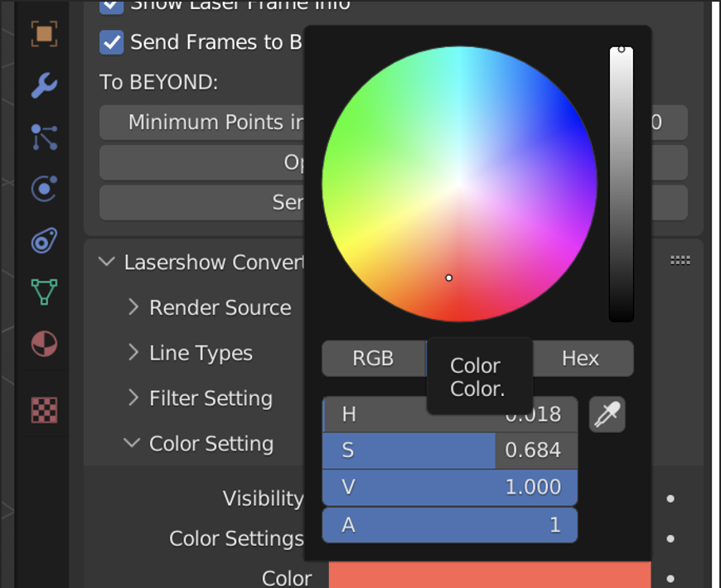
Task: Expand the Line Types section
Action: 133,354
